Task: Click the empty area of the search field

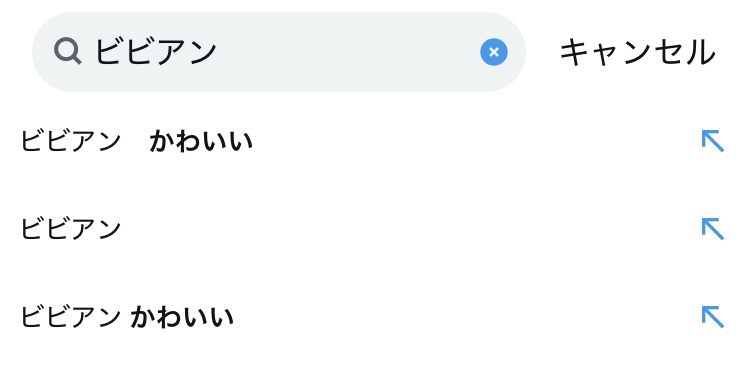Action: [x=348, y=52]
